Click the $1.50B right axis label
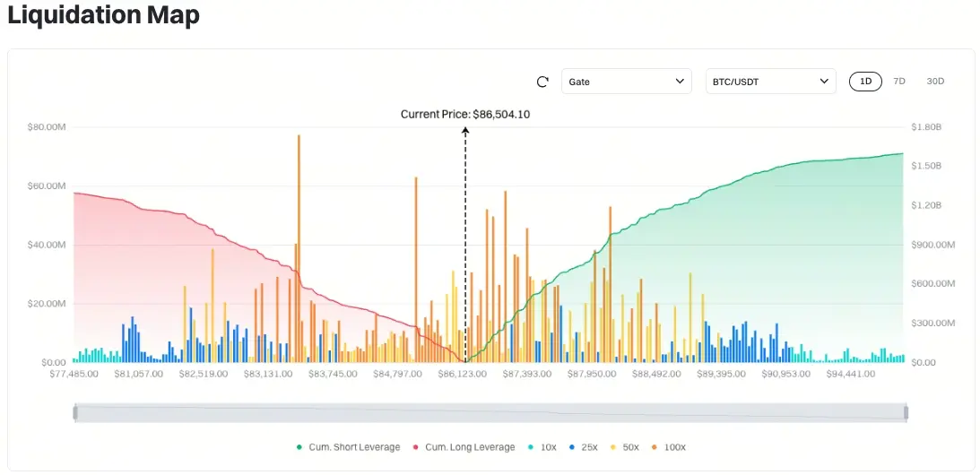 coord(927,166)
